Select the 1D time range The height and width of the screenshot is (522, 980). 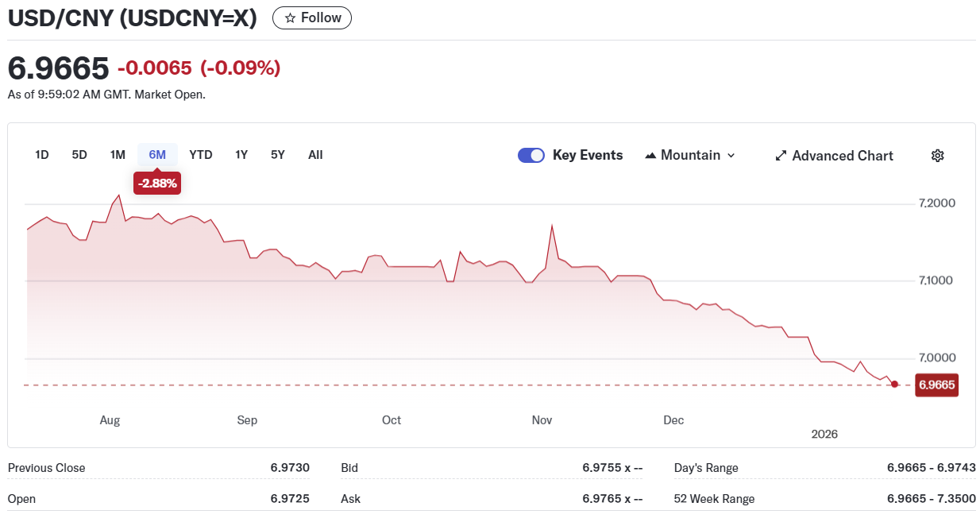[x=42, y=155]
